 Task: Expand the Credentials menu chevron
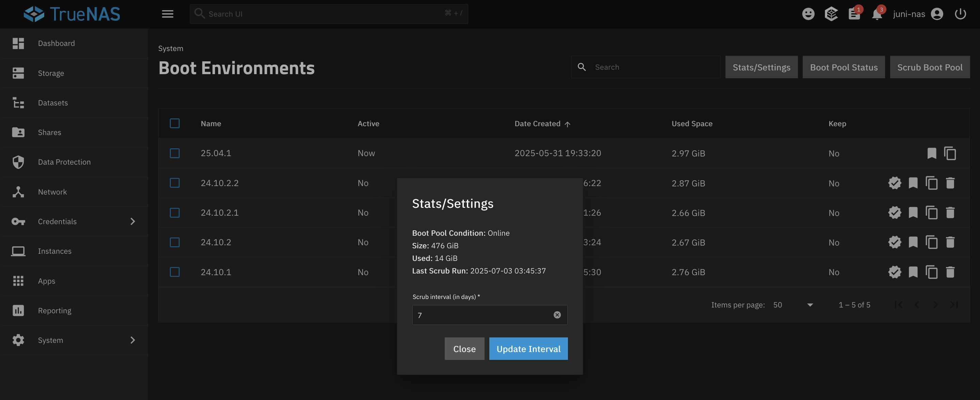point(132,221)
